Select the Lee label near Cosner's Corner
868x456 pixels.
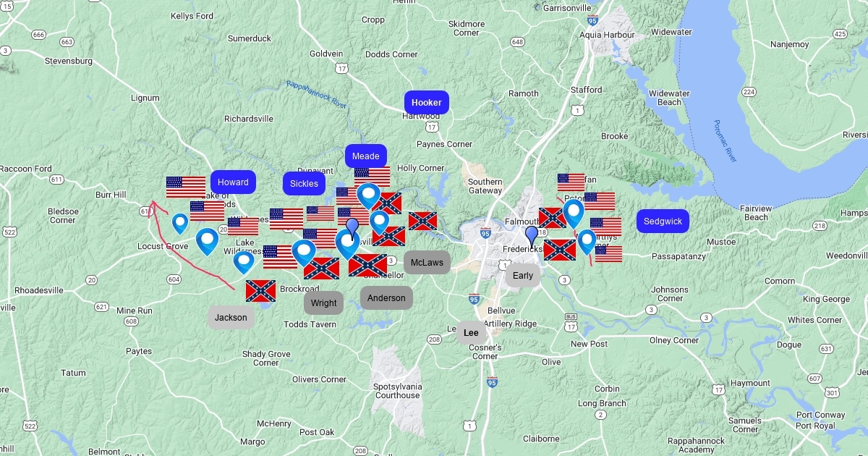(471, 332)
